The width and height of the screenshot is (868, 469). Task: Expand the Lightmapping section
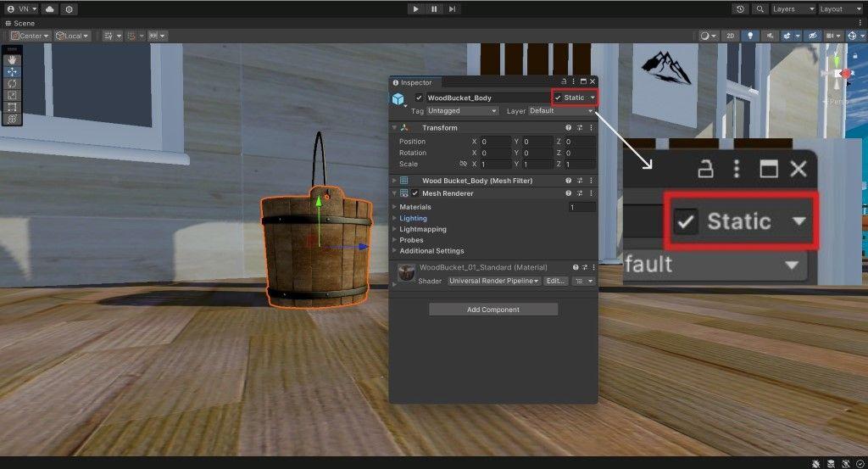pos(423,229)
